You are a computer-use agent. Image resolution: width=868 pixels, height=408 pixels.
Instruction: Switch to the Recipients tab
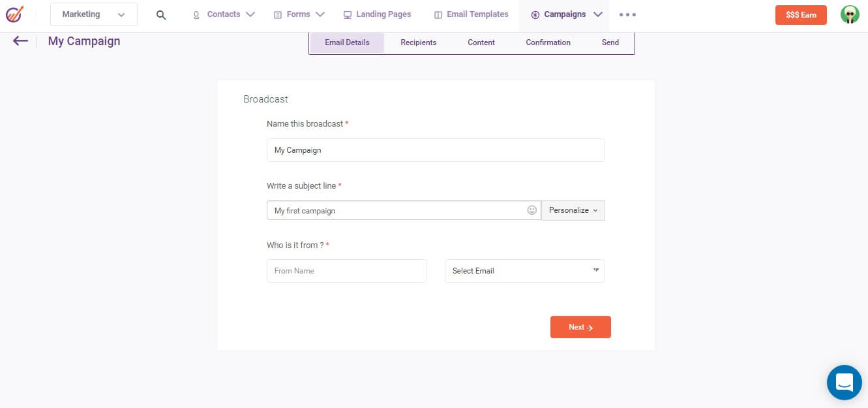pos(418,42)
